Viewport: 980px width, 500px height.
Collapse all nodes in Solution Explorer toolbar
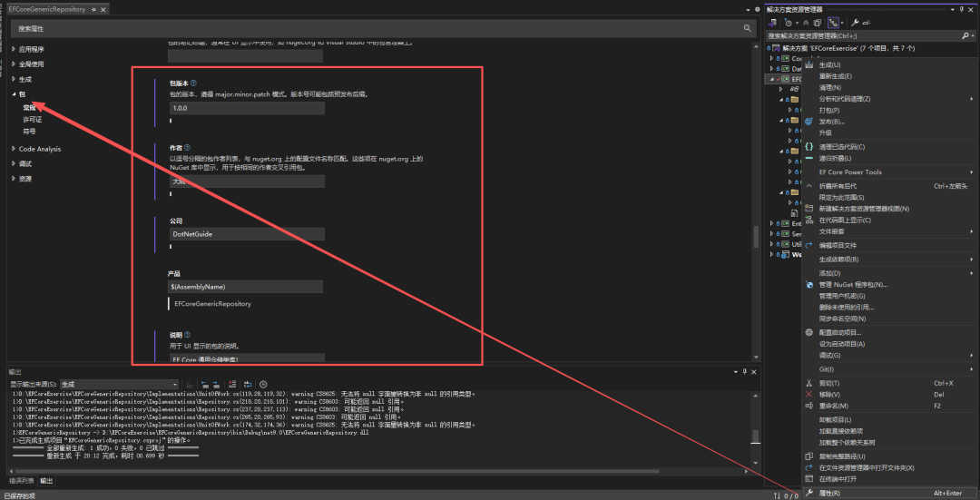click(x=806, y=23)
